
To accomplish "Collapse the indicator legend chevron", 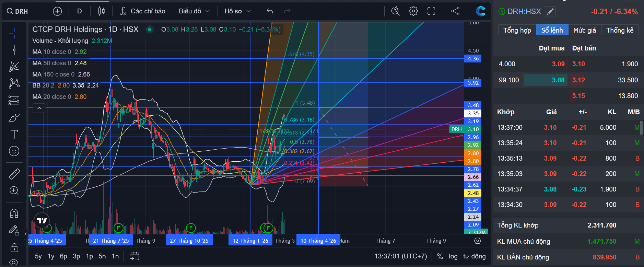I will click(39, 108).
